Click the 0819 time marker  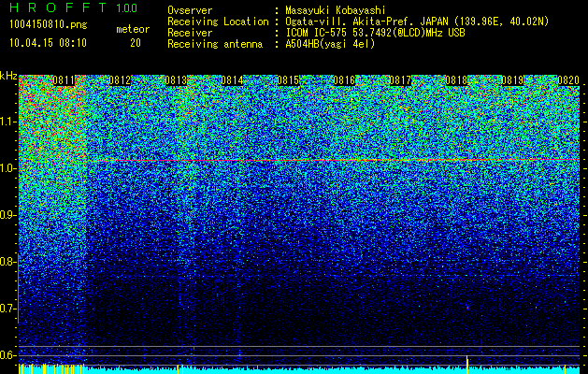[512, 80]
